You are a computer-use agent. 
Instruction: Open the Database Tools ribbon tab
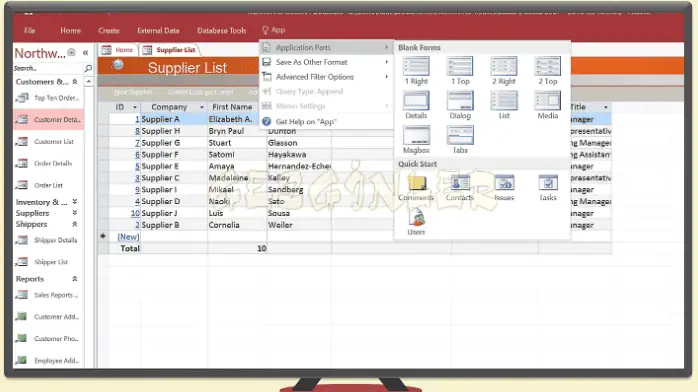[x=222, y=31]
